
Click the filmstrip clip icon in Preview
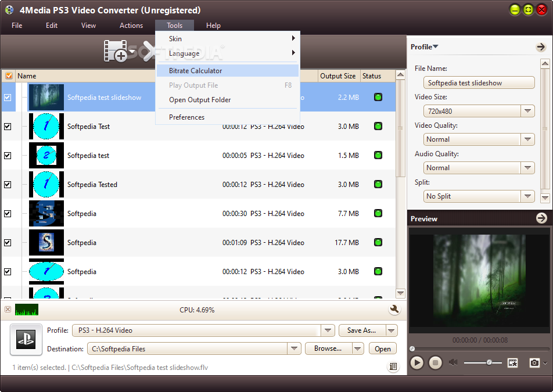pos(512,362)
